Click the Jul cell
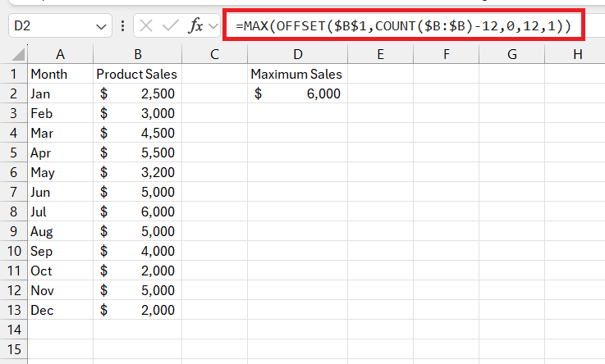This screenshot has width=605, height=364. (60, 212)
